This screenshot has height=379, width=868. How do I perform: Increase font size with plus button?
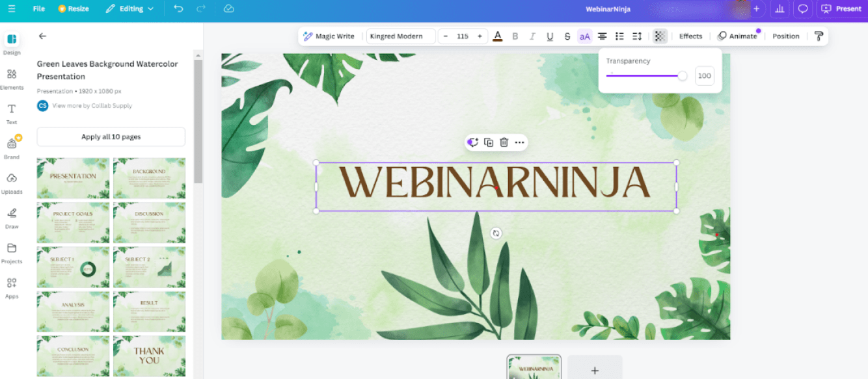point(480,36)
